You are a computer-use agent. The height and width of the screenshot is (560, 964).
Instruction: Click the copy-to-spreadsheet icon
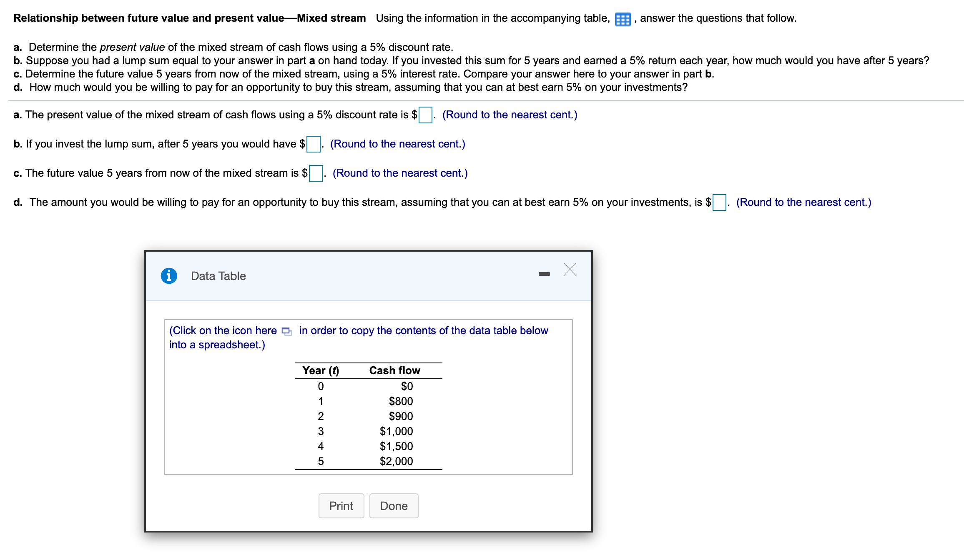pos(287,331)
